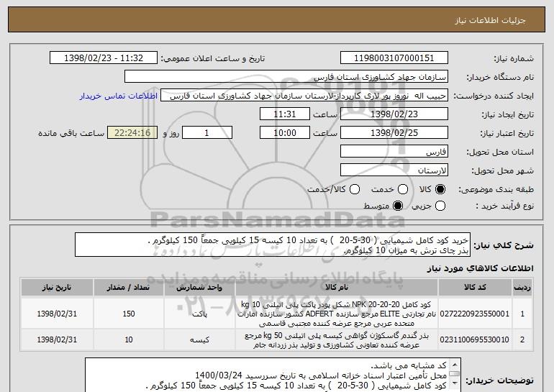The width and height of the screenshot is (554, 392).
Task: Click the quantity cell 150
Action: click(129, 314)
